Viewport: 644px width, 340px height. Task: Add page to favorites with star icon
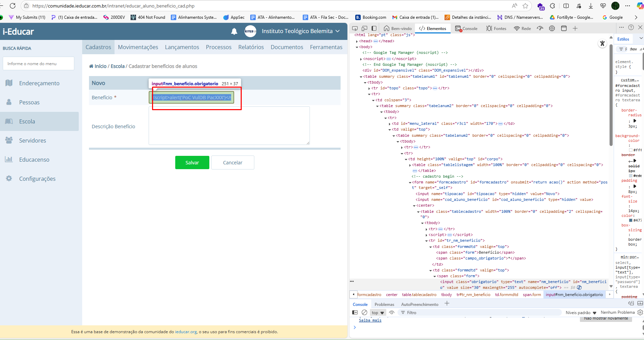(x=525, y=6)
